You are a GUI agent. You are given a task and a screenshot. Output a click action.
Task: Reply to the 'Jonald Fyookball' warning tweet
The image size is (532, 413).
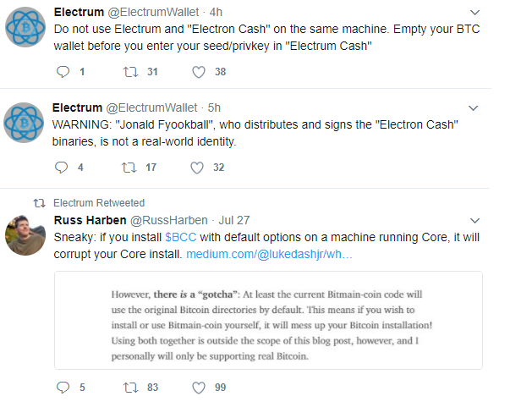pos(62,168)
